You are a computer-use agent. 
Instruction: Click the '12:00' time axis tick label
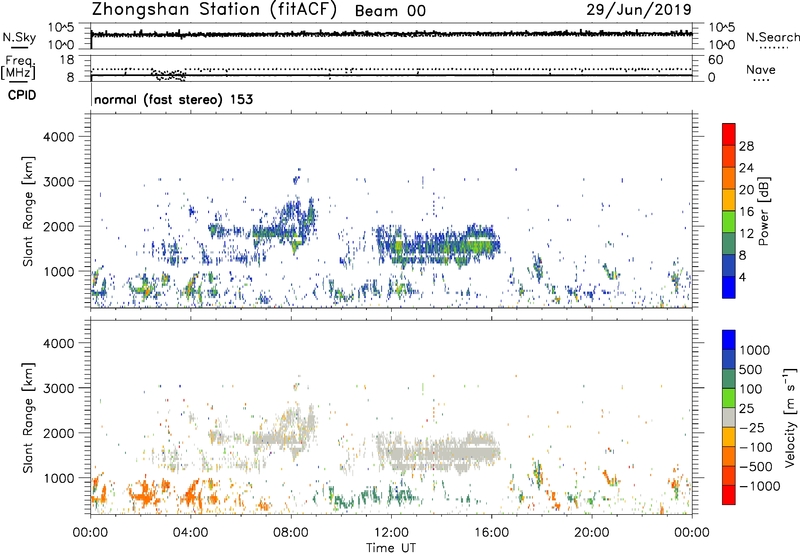(x=391, y=533)
